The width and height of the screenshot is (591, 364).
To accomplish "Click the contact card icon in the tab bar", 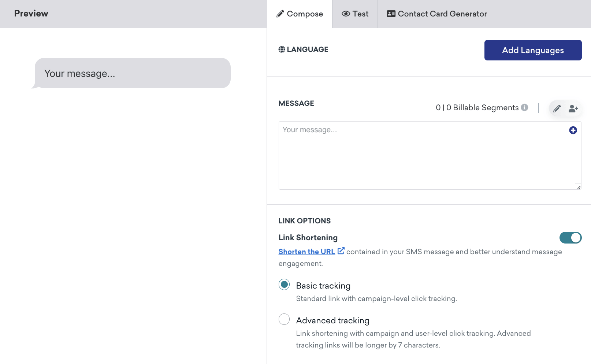I will pos(391,14).
